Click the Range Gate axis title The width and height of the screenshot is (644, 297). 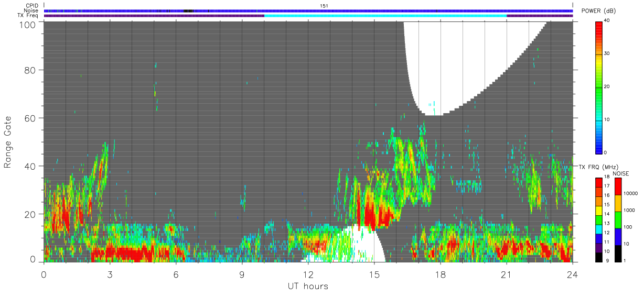pyautogui.click(x=8, y=142)
